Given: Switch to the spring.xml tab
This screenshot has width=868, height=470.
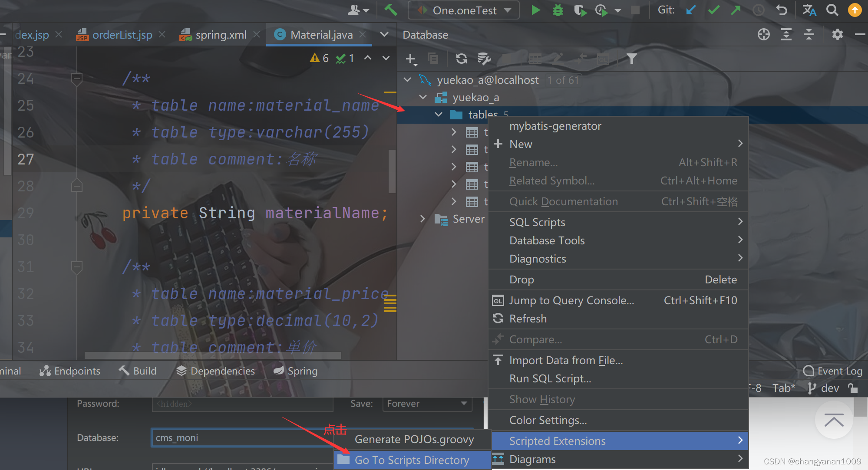Looking at the screenshot, I should click(x=221, y=35).
